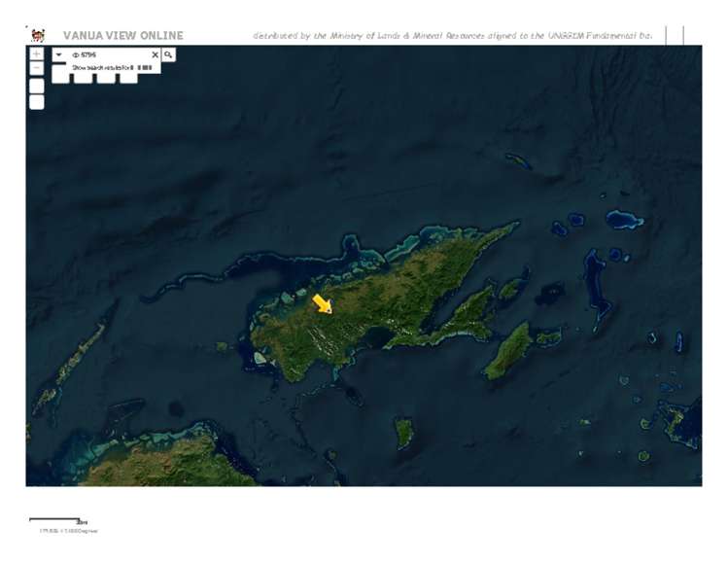Click the Fiji coat of arms logo
The width and height of the screenshot is (728, 563).
(x=38, y=36)
